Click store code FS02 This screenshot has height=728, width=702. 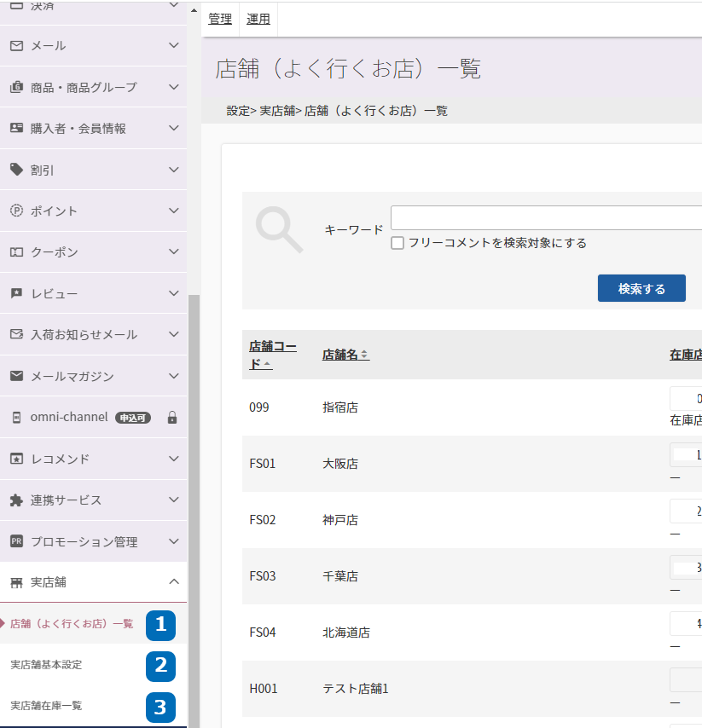(x=263, y=520)
